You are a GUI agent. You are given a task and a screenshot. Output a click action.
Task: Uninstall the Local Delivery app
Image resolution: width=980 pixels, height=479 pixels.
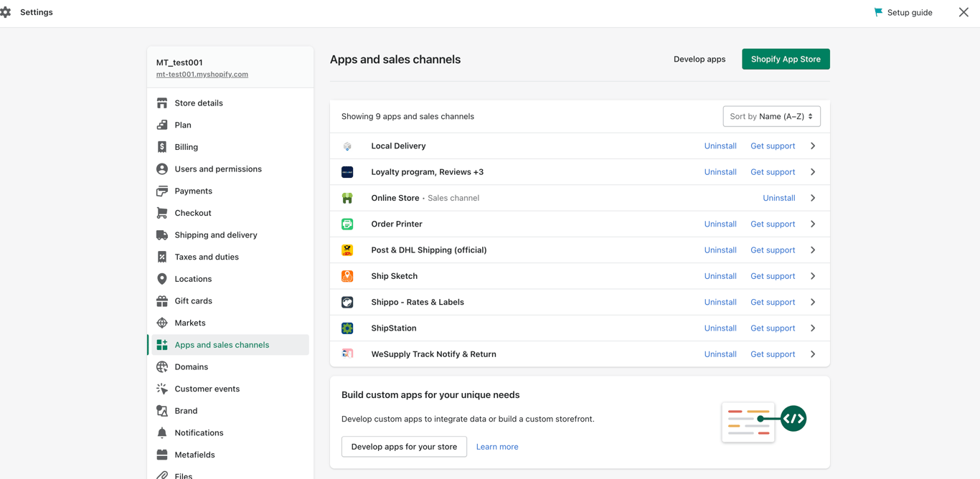click(720, 146)
